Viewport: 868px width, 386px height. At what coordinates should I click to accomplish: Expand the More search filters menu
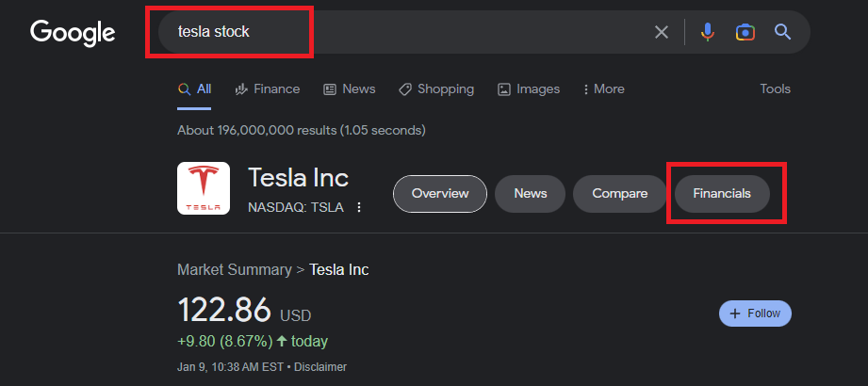[603, 88]
